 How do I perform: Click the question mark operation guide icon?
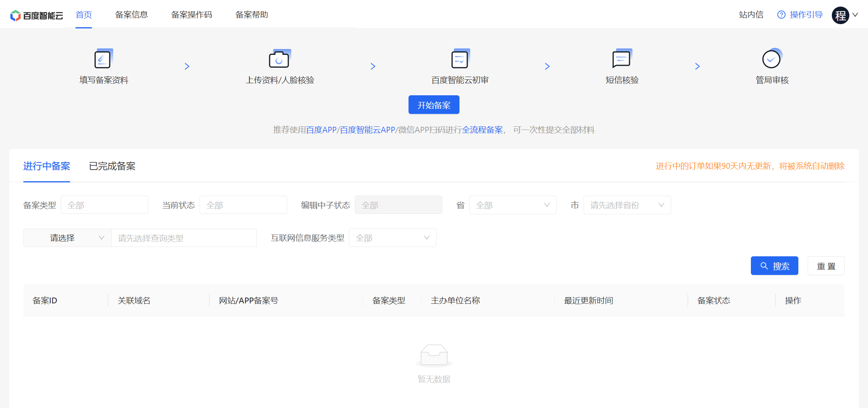tap(781, 15)
